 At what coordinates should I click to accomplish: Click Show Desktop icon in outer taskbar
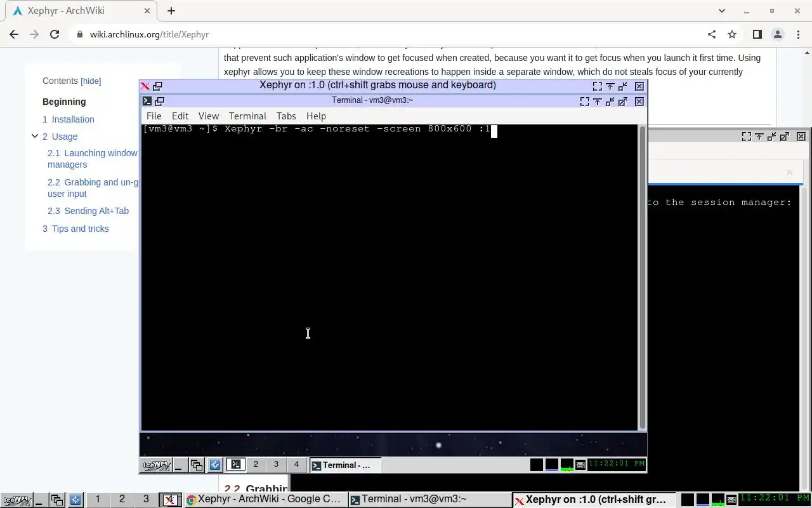coord(40,500)
